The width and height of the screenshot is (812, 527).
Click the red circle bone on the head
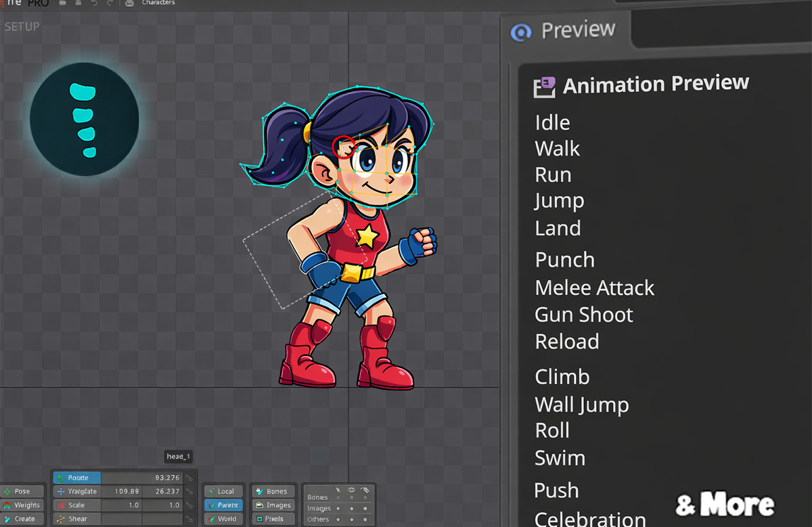point(344,145)
